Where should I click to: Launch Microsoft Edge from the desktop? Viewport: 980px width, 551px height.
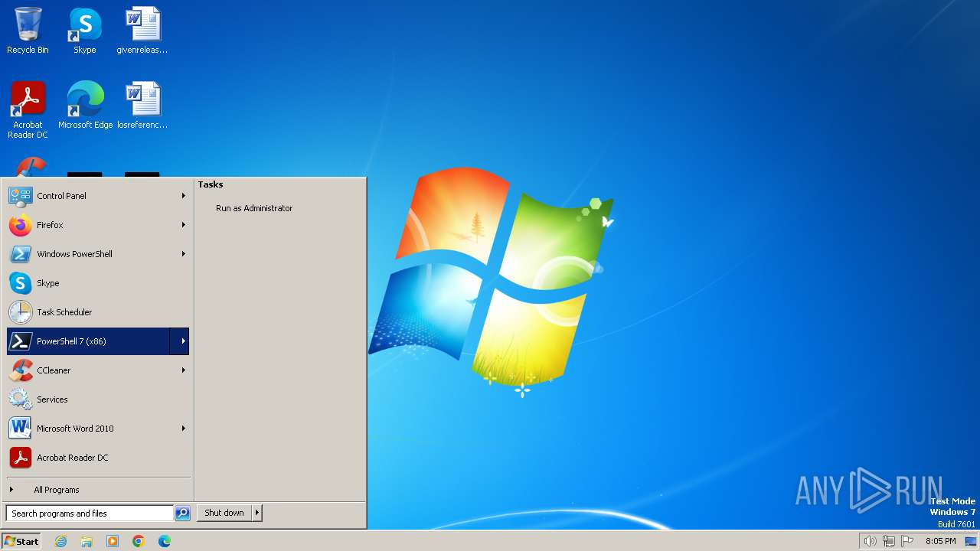(x=85, y=105)
